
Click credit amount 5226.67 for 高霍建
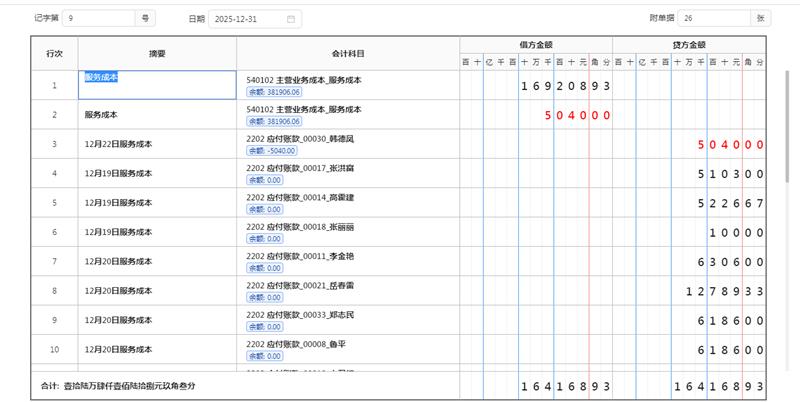pos(730,203)
